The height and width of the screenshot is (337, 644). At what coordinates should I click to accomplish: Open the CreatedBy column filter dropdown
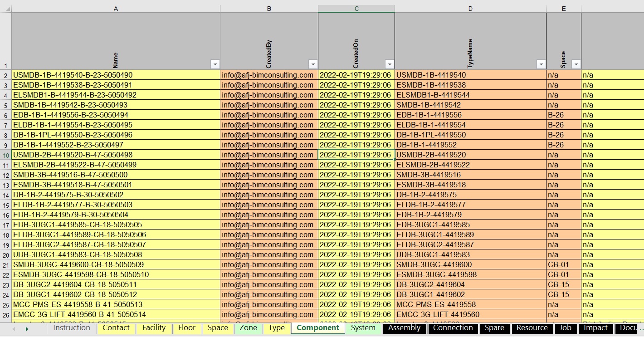312,64
